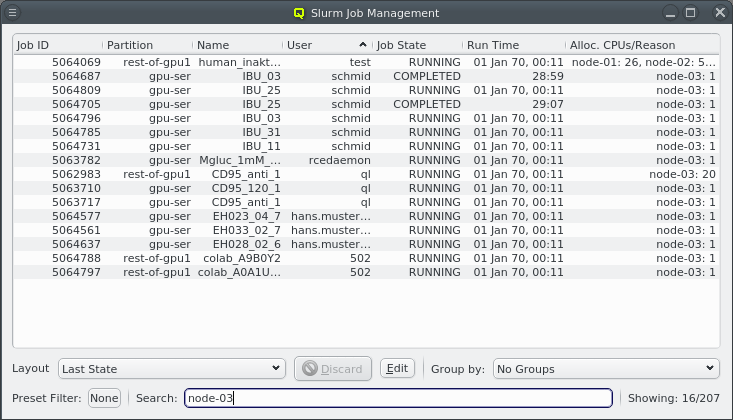Click the EH023_04_7 name cell
733x420 pixels.
247,217
